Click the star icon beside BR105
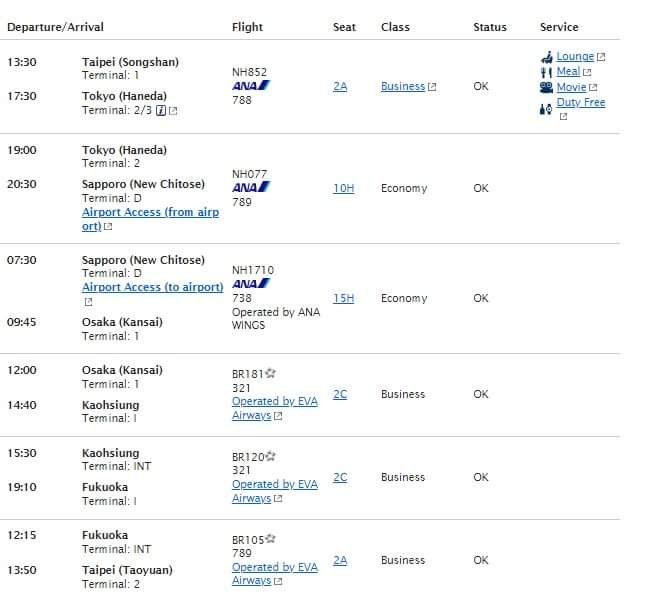 pos(270,540)
